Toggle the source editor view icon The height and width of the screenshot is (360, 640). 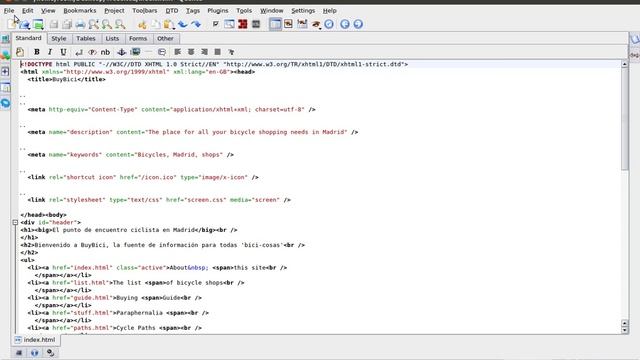[x=276, y=24]
